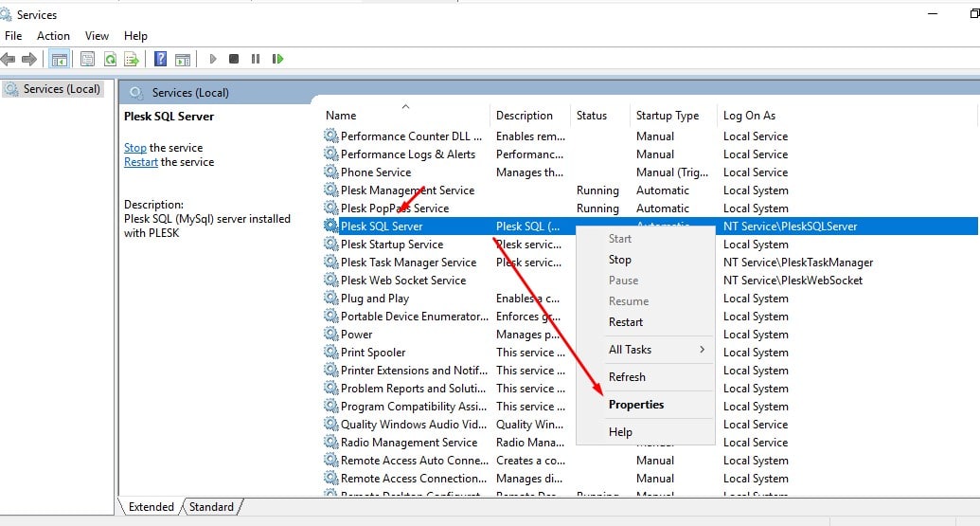Click the Services (Local) tree node icon

11,89
